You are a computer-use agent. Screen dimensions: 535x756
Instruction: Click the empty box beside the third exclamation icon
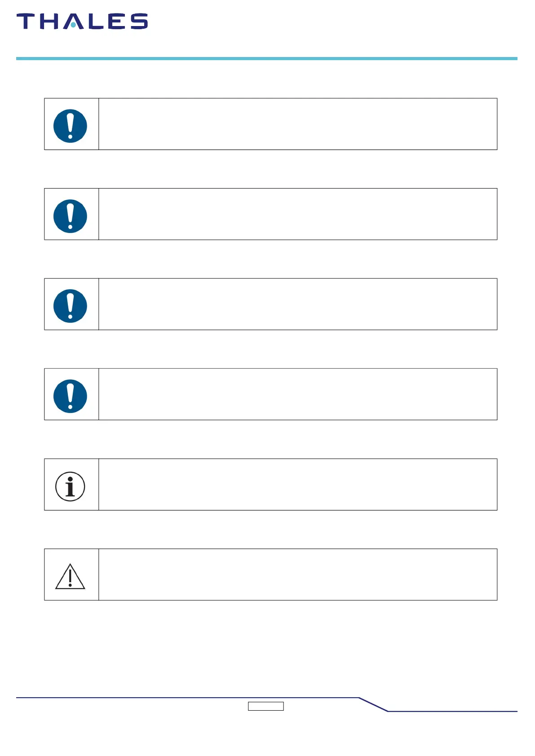coord(297,304)
